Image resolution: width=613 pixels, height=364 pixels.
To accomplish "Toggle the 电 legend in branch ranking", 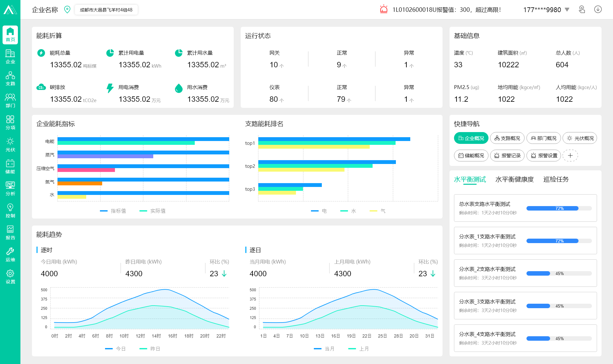I will tap(319, 211).
